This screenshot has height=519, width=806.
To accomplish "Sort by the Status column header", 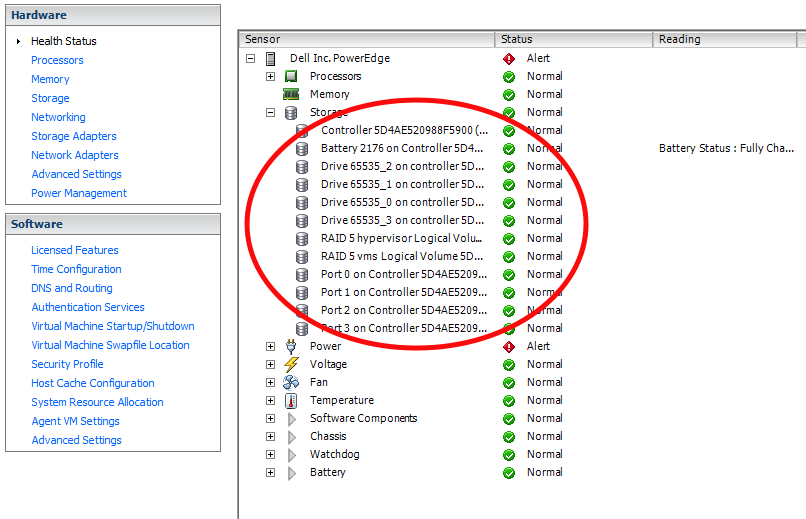I will (x=574, y=40).
